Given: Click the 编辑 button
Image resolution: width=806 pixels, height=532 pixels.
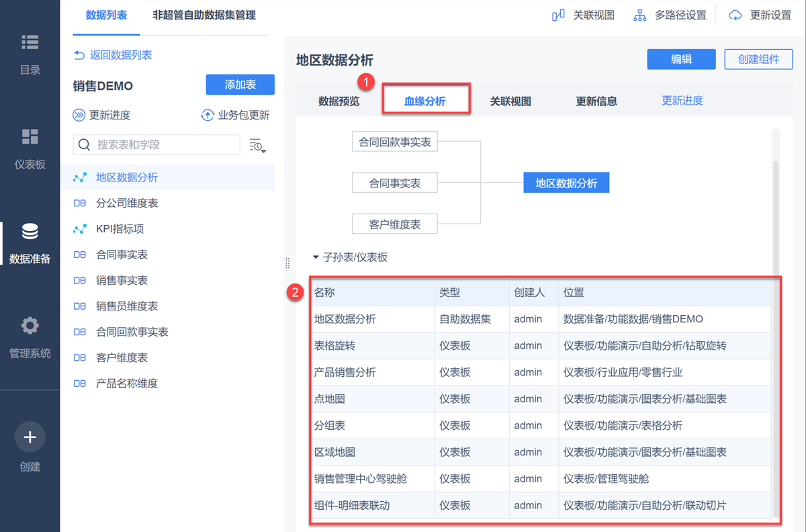Looking at the screenshot, I should [x=681, y=59].
